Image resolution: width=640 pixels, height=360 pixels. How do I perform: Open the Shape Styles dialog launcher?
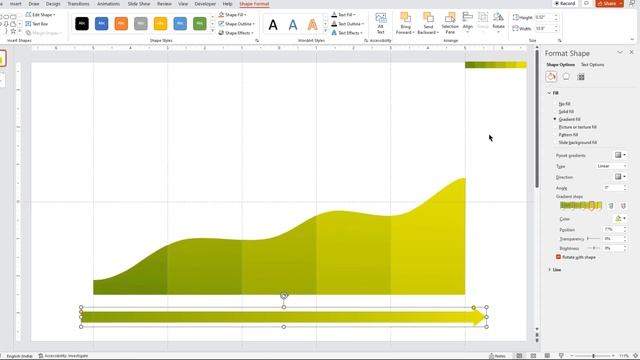[257, 40]
